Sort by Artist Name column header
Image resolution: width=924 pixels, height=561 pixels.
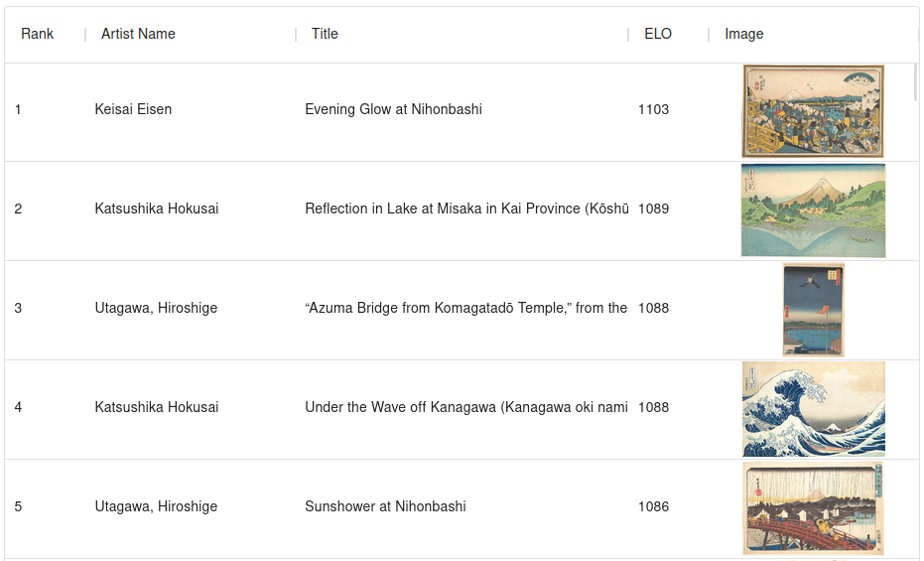pos(138,34)
